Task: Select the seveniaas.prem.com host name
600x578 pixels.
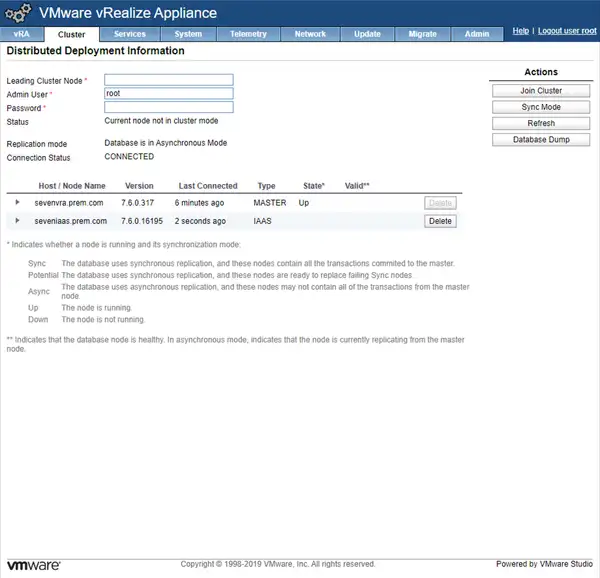Action: (71, 221)
